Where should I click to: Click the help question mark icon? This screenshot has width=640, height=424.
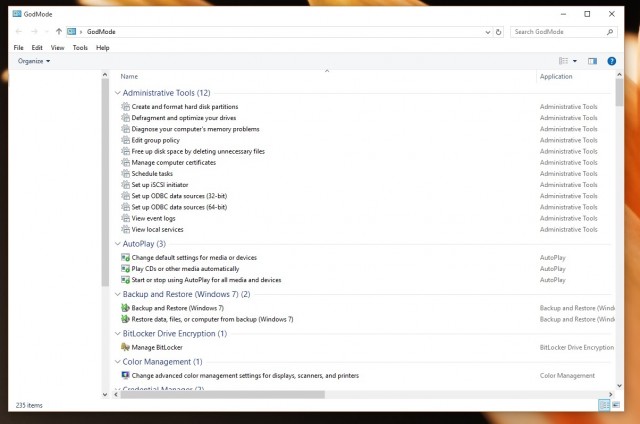[x=612, y=61]
